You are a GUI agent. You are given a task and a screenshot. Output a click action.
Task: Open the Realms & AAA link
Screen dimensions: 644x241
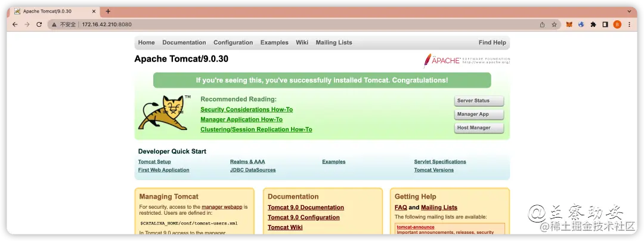(247, 162)
